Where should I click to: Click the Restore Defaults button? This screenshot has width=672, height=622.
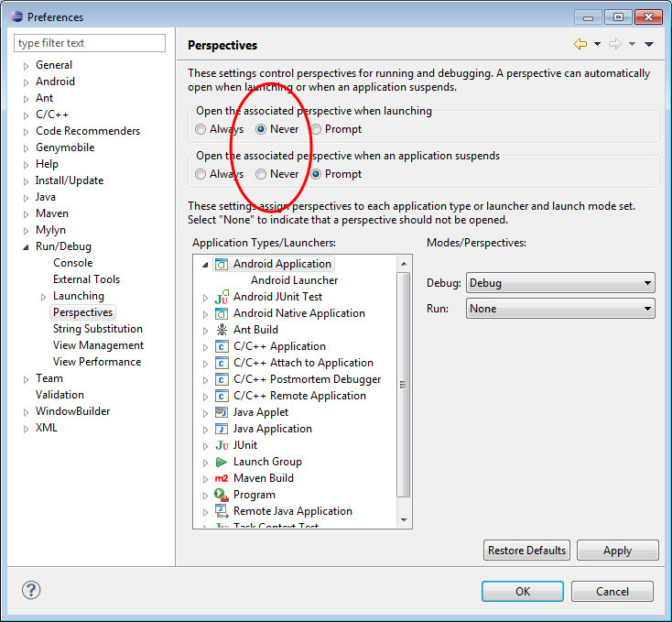[526, 551]
